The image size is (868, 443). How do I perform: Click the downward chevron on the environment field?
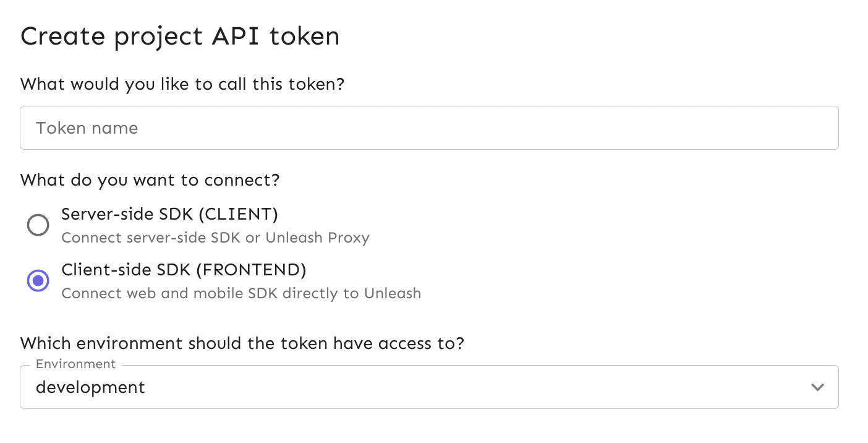pyautogui.click(x=817, y=387)
